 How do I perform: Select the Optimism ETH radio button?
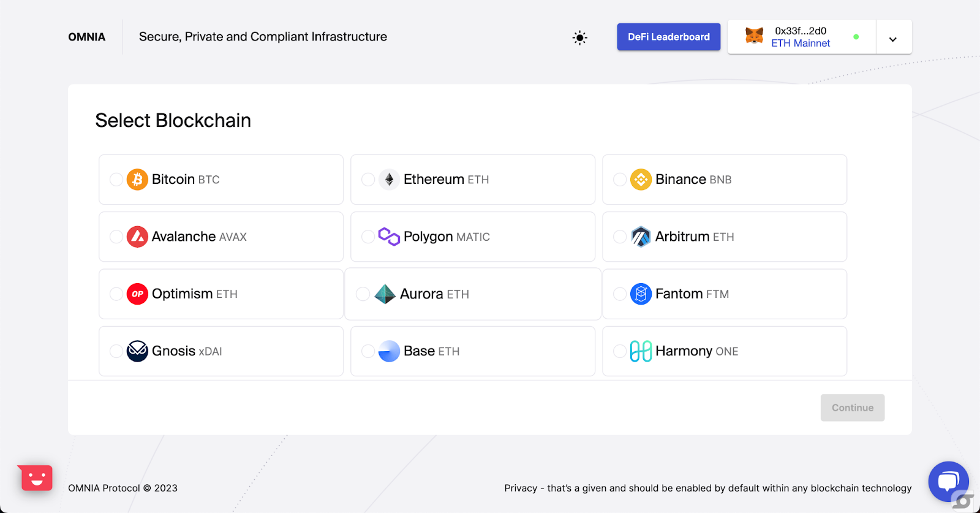[116, 294]
